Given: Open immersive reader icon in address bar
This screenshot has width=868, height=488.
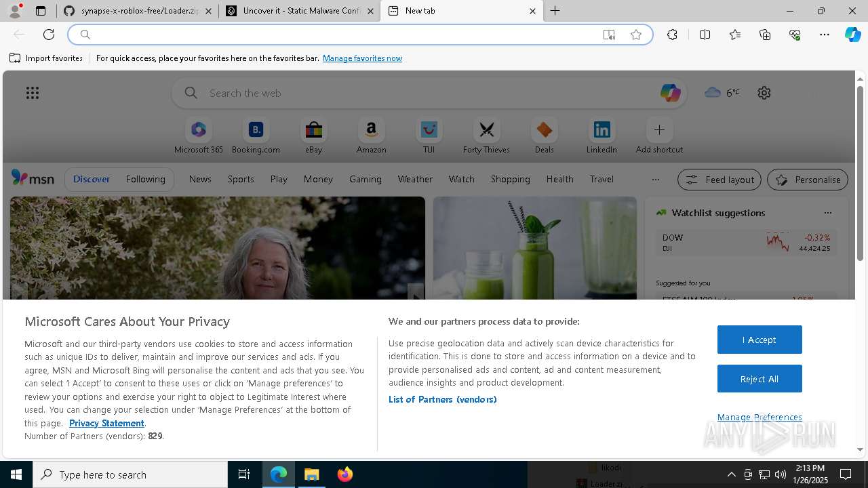Looking at the screenshot, I should (609, 35).
